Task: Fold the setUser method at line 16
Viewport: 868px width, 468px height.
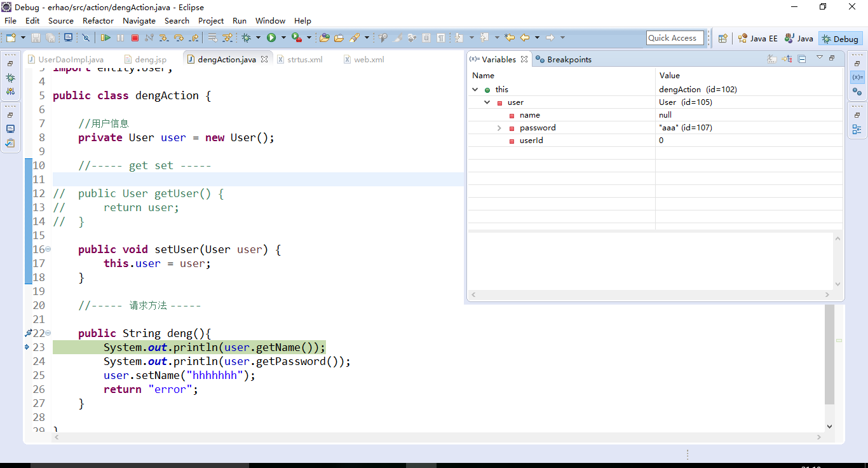Action: click(x=48, y=249)
